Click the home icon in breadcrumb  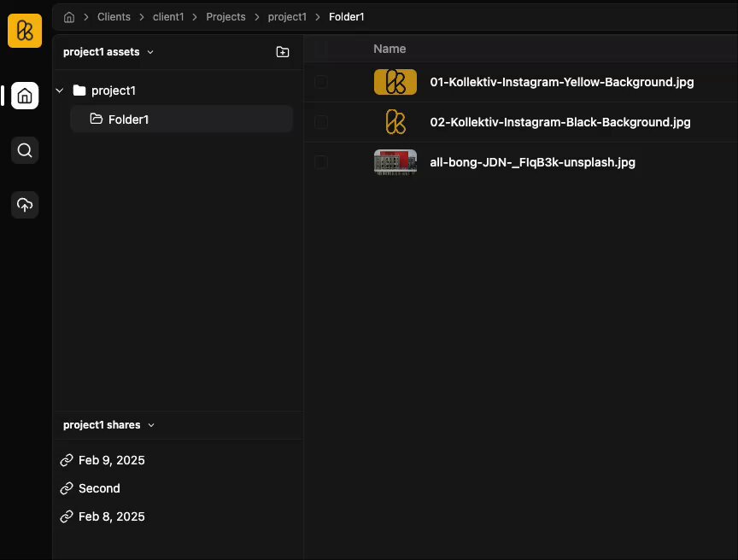point(69,17)
